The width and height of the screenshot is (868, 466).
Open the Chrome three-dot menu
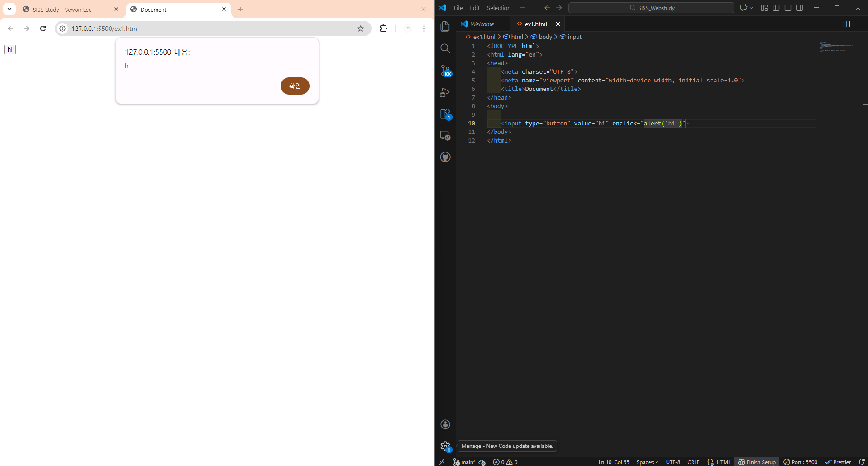(x=424, y=29)
